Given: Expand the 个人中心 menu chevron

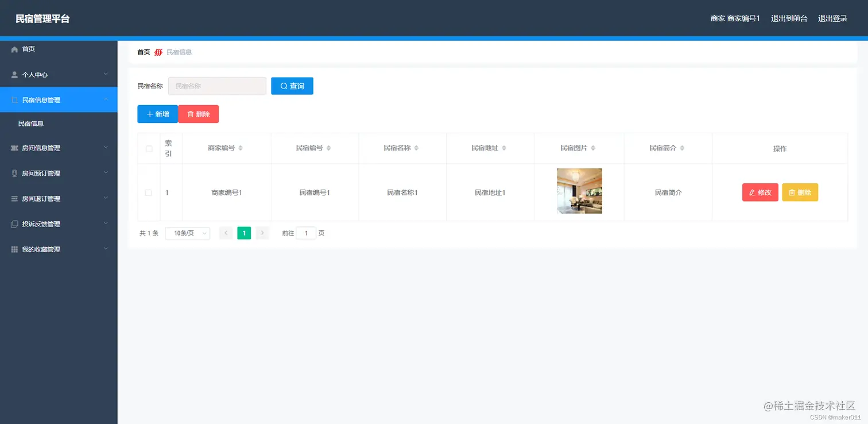Looking at the screenshot, I should 106,74.
